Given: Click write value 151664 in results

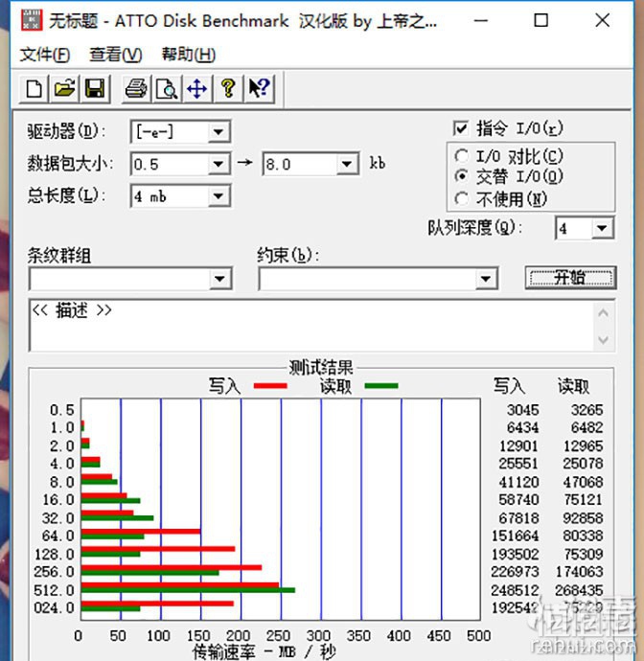Looking at the screenshot, I should 515,536.
